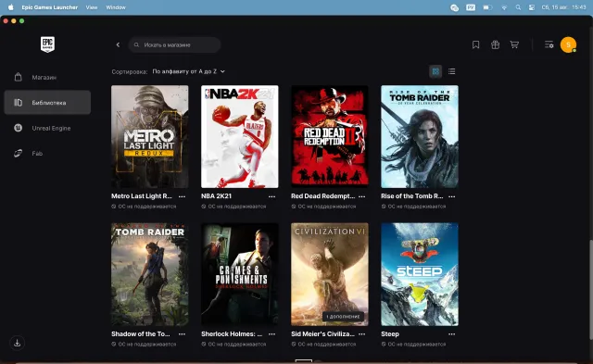Click the search magnifier inside search field
Viewport: 593px width, 364px height.
(x=136, y=44)
